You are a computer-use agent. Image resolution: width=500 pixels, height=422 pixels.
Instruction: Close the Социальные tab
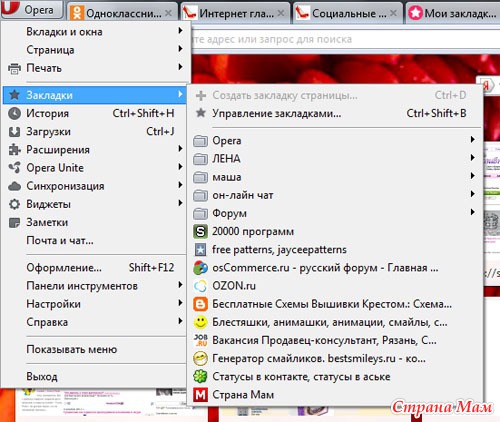(x=394, y=13)
